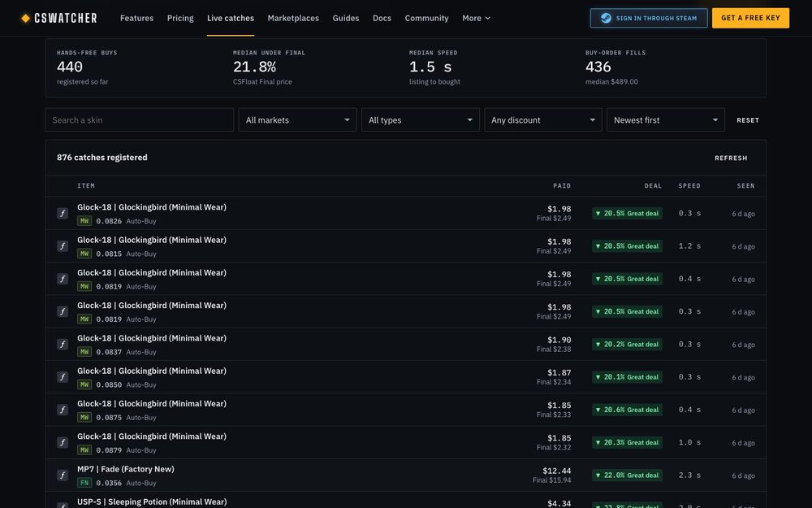
Task: Click the MW wear badge next to 0.0826
Action: [84, 221]
